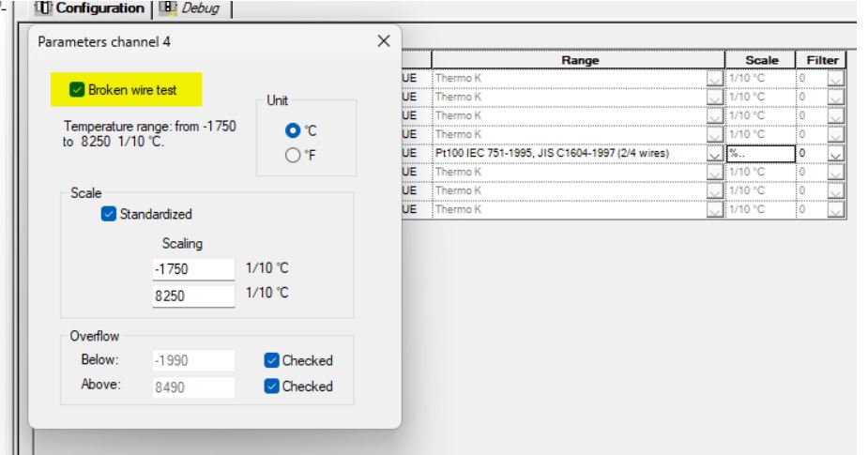Open the range dropdown in the first Thermo K row
Image resolution: width=868 pixels, height=455 pixels.
point(715,78)
